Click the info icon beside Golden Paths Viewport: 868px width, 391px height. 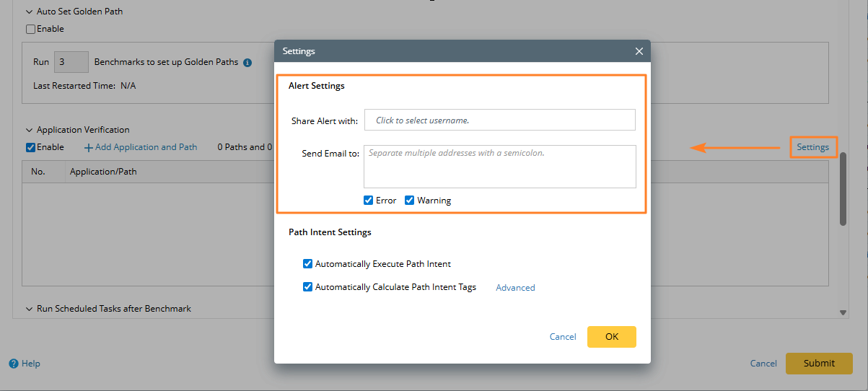247,63
